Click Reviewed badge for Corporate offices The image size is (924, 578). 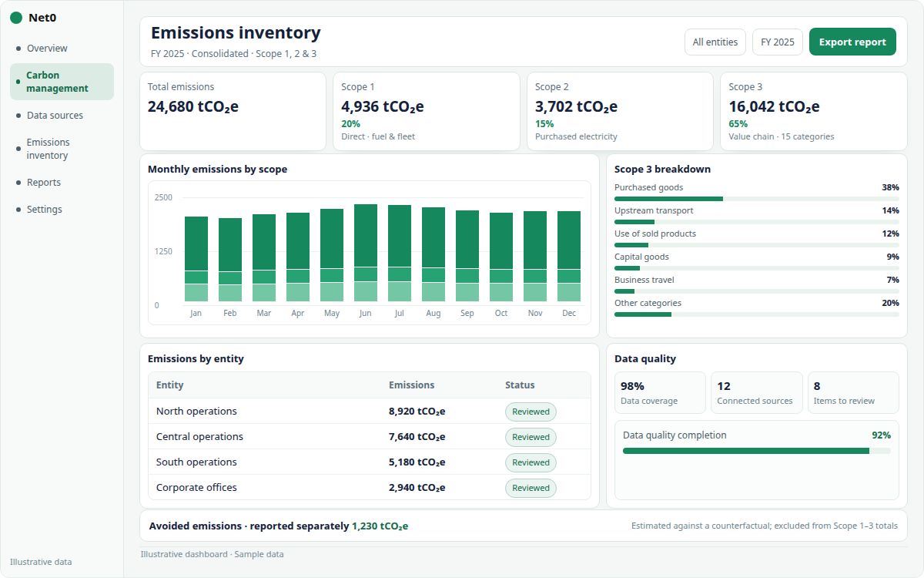[531, 488]
